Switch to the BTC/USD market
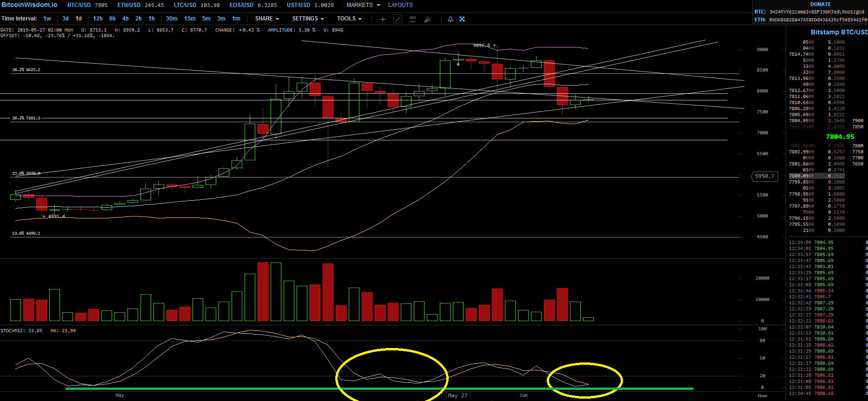The width and height of the screenshot is (868, 401). pyautogui.click(x=88, y=5)
